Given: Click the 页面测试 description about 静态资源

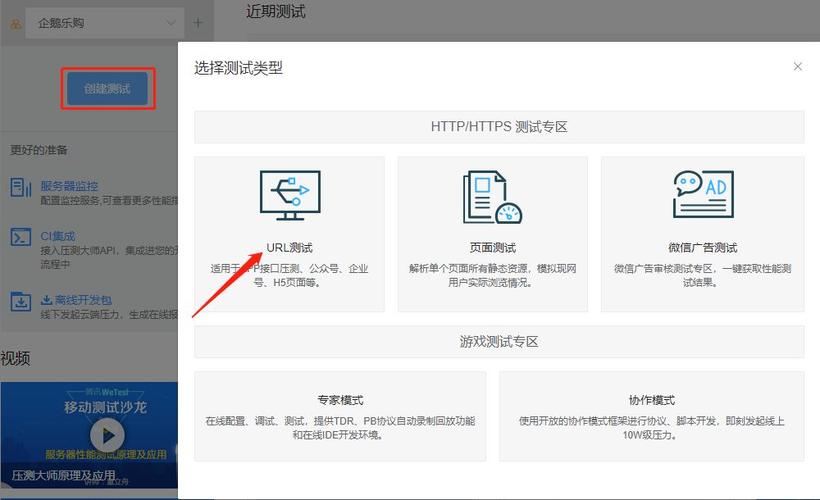Looking at the screenshot, I should 493,276.
